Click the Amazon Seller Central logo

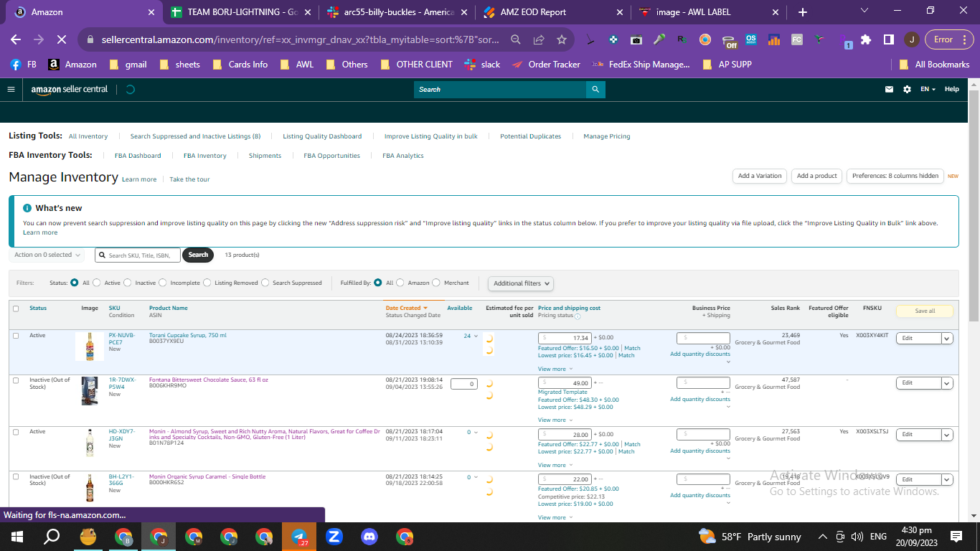pos(70,90)
